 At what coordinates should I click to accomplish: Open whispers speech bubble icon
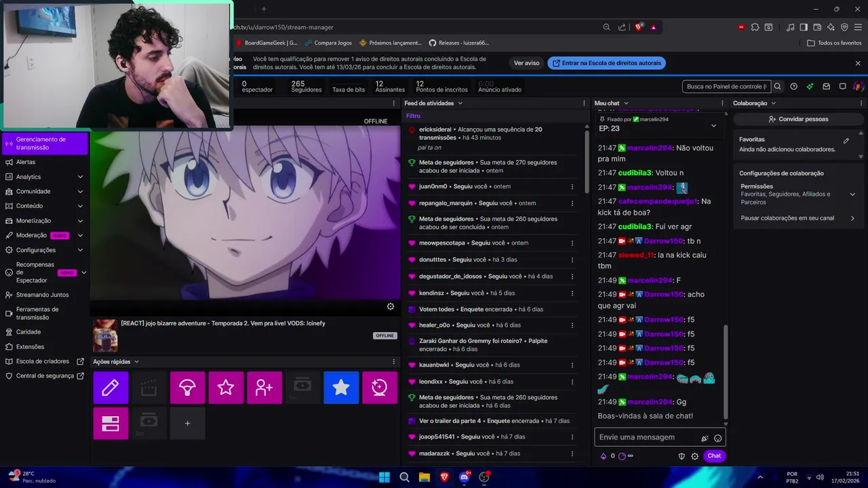[842, 87]
